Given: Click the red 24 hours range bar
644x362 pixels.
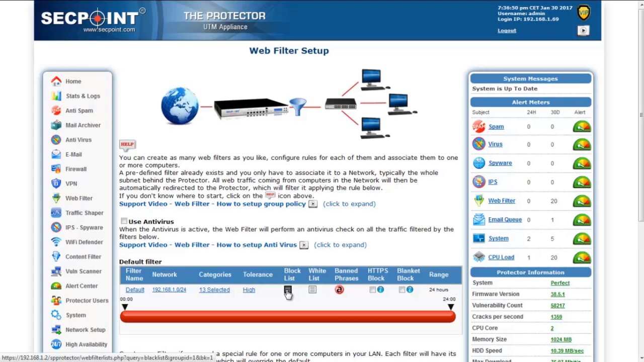Looking at the screenshot, I should point(288,316).
